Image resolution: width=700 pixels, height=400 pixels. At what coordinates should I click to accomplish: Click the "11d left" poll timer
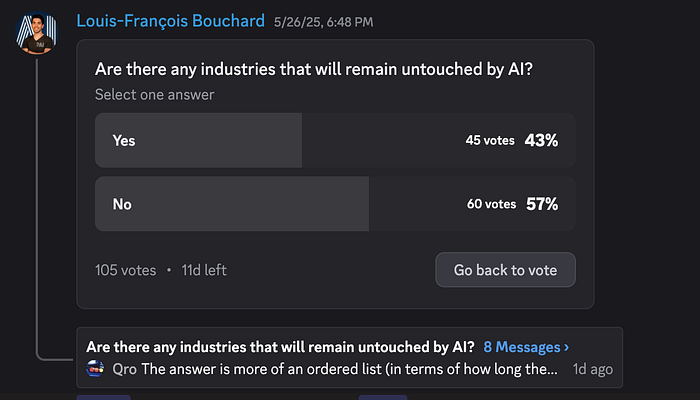[x=202, y=270]
